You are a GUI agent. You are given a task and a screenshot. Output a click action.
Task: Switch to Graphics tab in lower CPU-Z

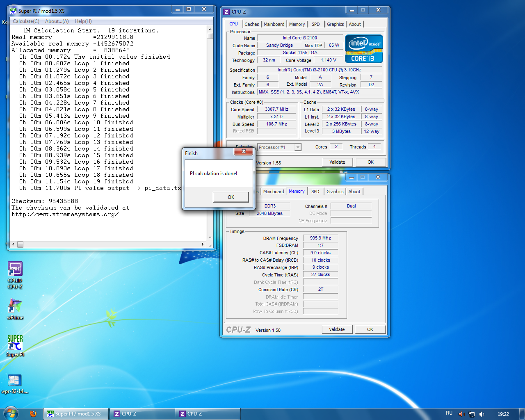335,192
